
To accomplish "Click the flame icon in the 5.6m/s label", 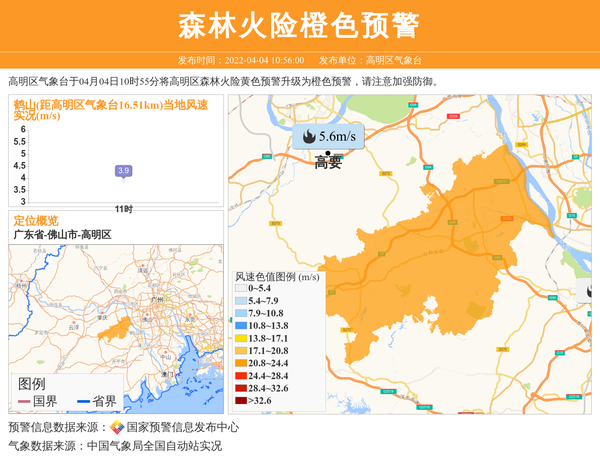I will (x=309, y=136).
